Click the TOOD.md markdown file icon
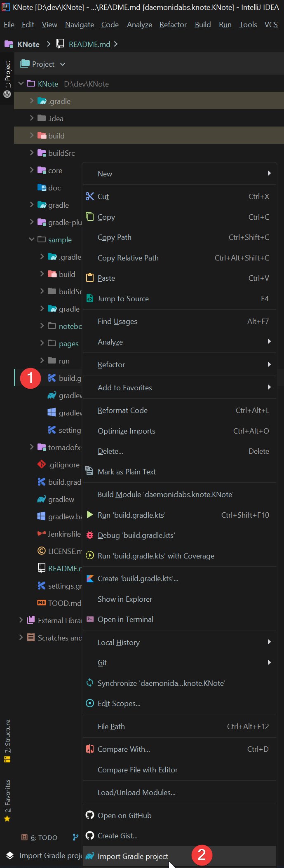 tap(42, 603)
